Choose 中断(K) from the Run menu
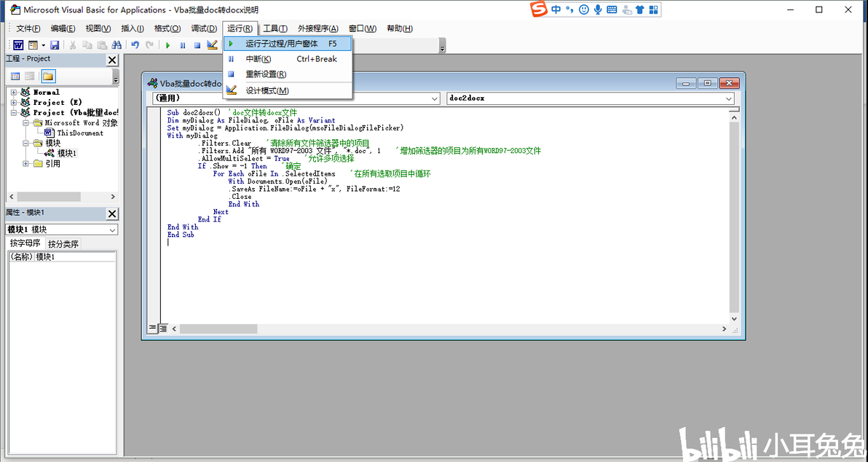 [288, 59]
